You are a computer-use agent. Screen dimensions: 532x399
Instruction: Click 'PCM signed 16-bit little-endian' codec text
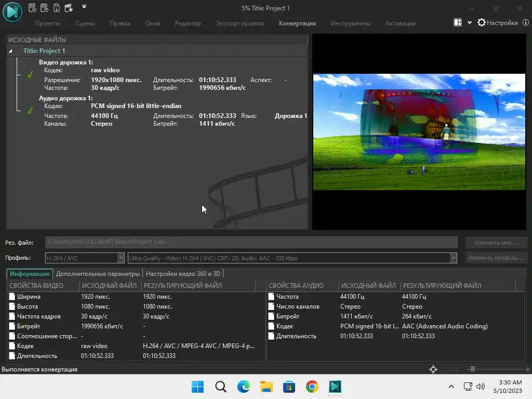[x=136, y=106]
